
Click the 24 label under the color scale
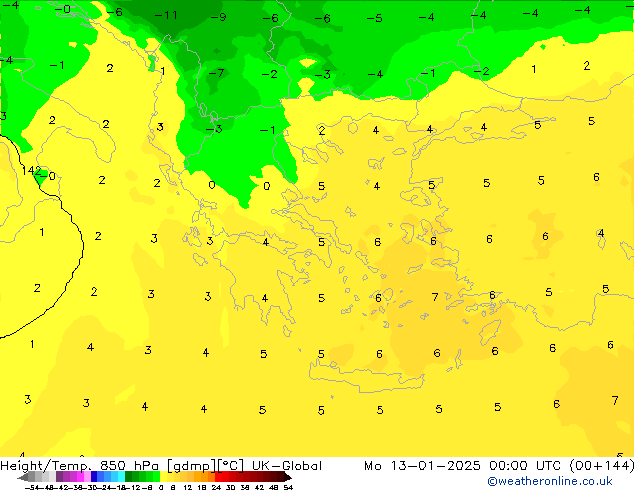tap(217, 488)
